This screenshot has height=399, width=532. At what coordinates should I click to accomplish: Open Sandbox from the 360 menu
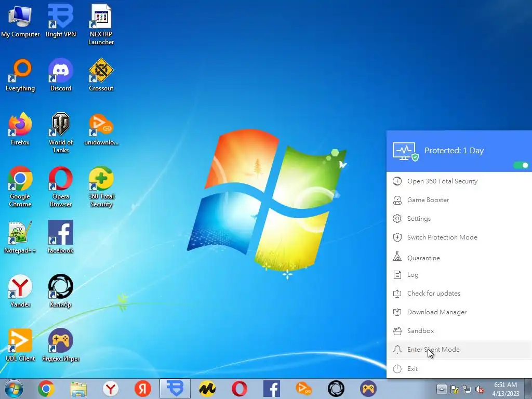coord(459,331)
